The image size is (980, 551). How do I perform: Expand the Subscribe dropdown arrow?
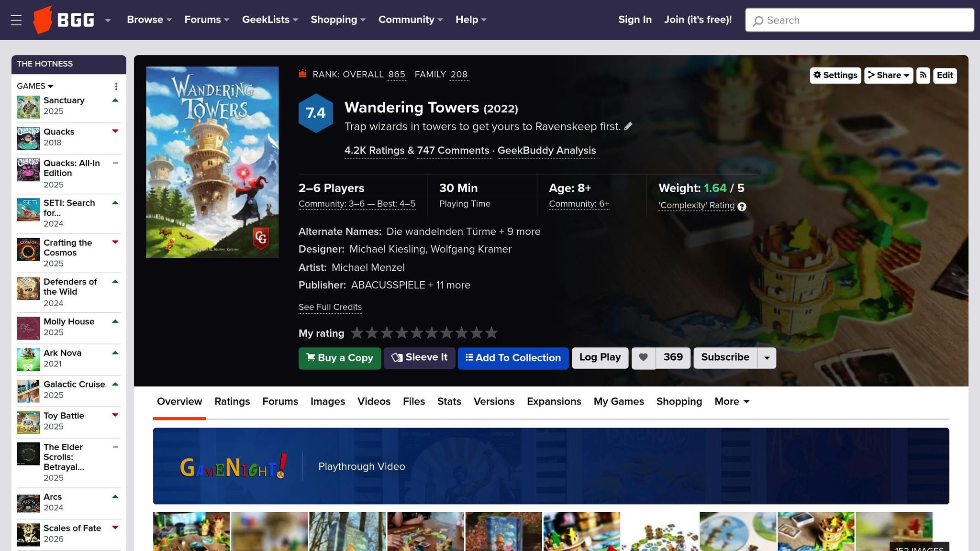tap(767, 358)
